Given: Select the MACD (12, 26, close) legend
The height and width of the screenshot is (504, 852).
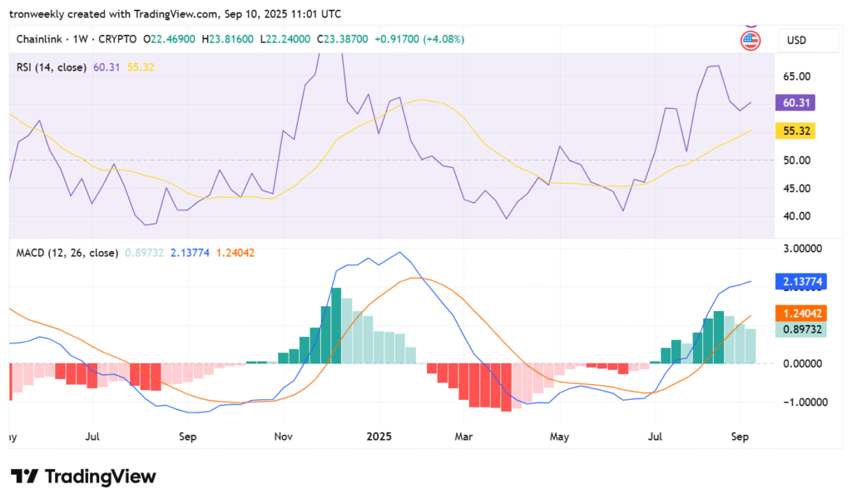Looking at the screenshot, I should point(67,253).
